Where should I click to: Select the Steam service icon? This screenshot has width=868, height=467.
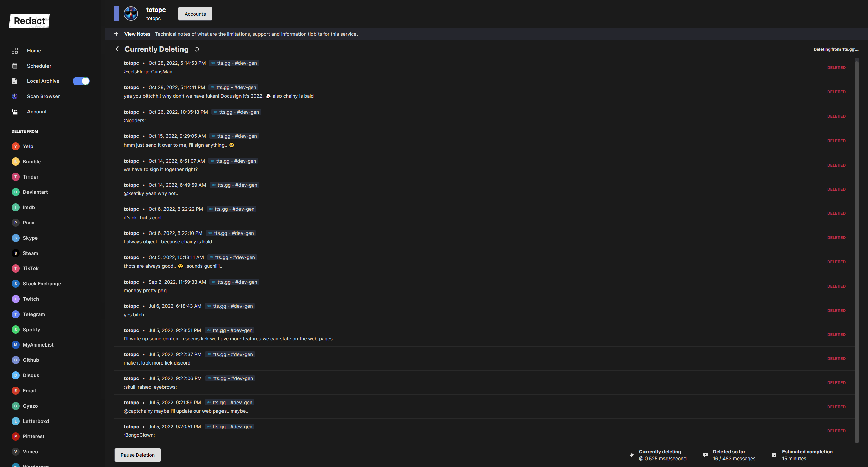[15, 253]
